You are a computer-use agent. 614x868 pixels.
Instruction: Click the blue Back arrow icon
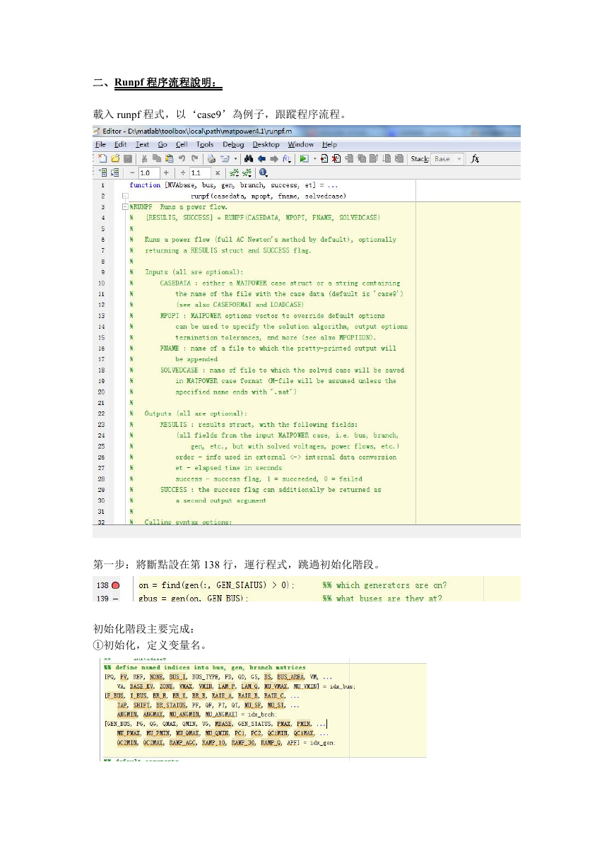tap(262, 159)
